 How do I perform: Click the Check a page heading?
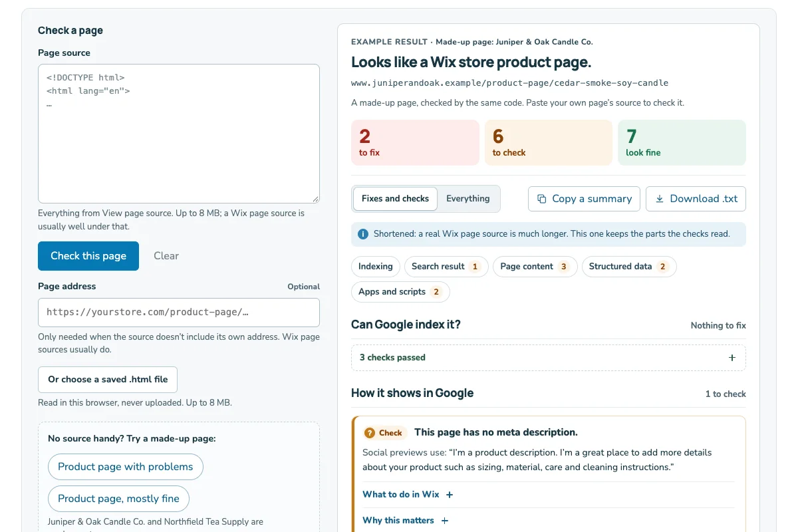(70, 31)
